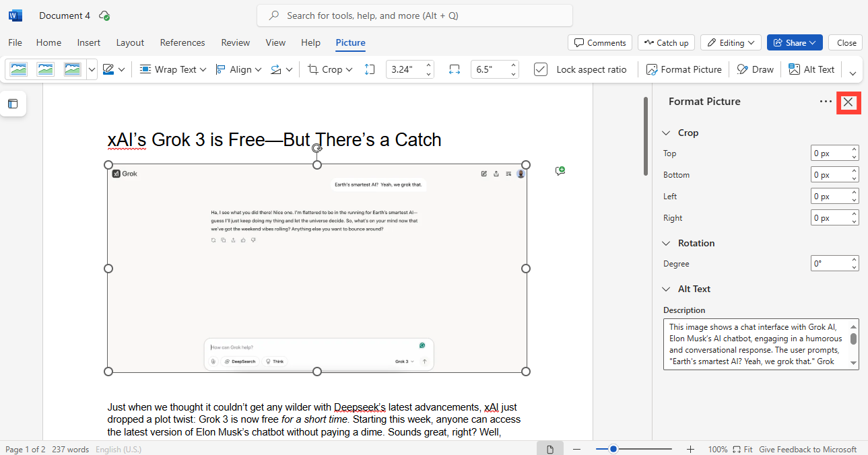
Task: Click the zoom slider handle
Action: (613, 449)
